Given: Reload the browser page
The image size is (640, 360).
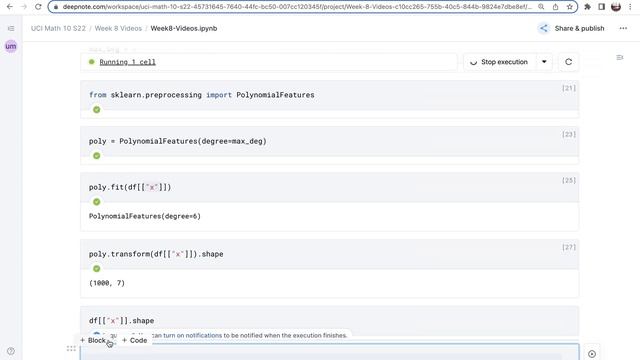Looking at the screenshot, I should tap(38, 7).
